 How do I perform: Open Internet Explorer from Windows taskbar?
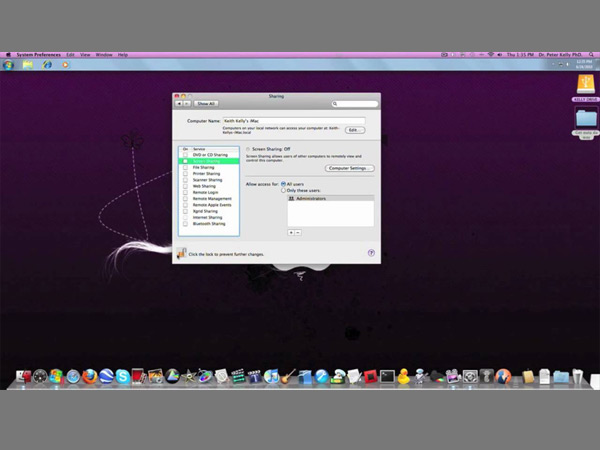47,65
